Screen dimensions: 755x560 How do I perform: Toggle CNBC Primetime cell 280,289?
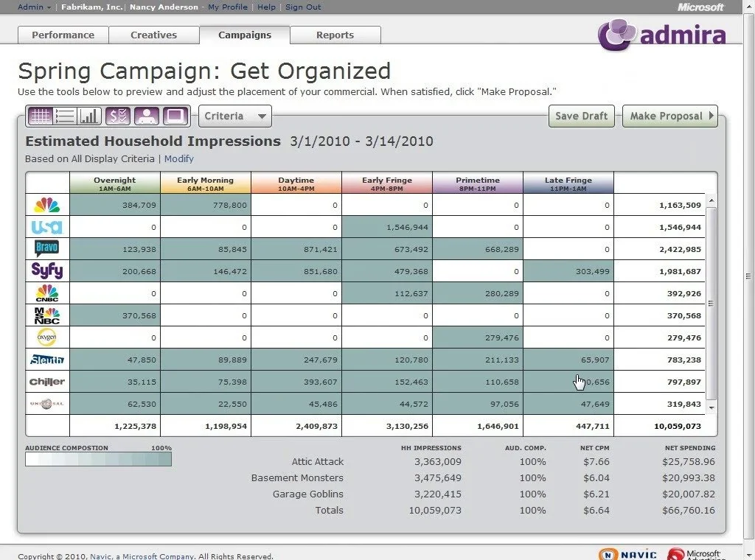tap(478, 293)
